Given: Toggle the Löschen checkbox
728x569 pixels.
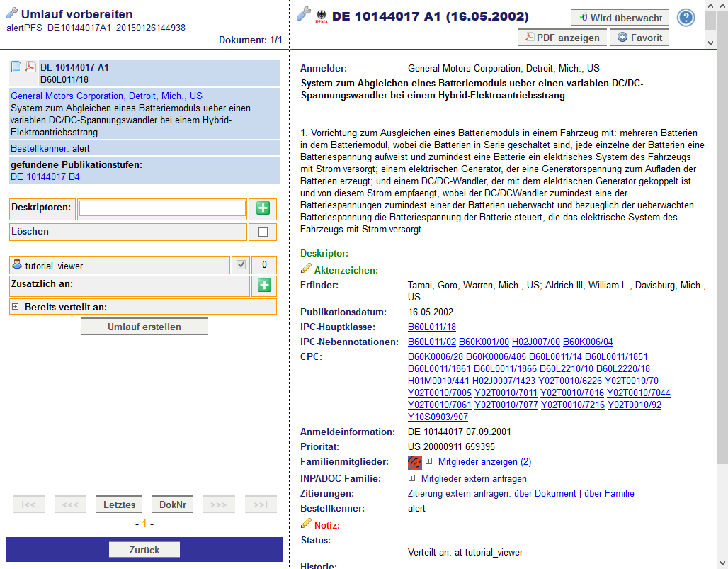Looking at the screenshot, I should (263, 232).
